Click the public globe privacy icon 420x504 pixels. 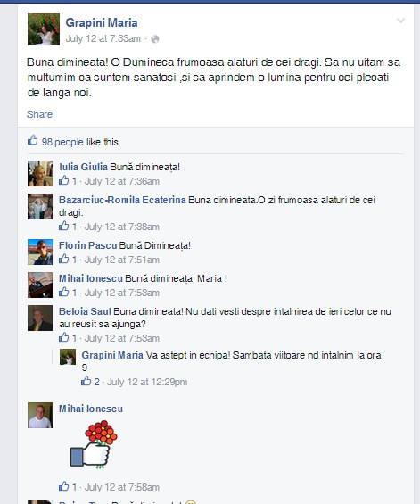coord(155,39)
